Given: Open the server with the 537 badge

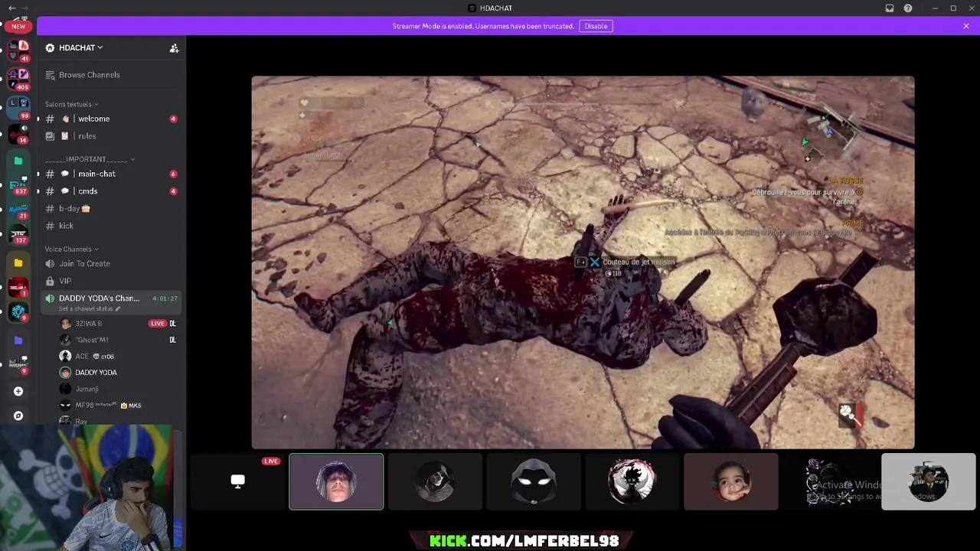Looking at the screenshot, I should click(x=18, y=184).
